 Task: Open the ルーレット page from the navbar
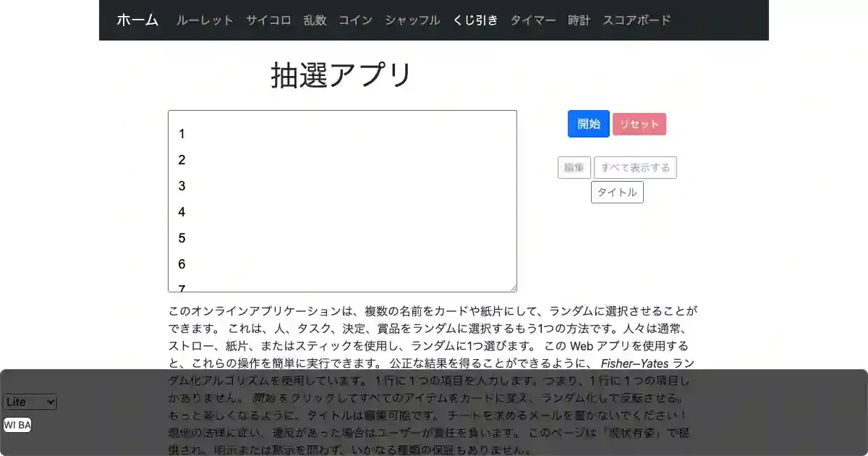point(205,20)
